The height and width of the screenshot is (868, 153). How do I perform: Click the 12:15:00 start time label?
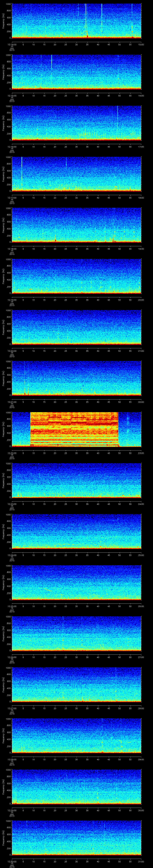click(x=12, y=96)
